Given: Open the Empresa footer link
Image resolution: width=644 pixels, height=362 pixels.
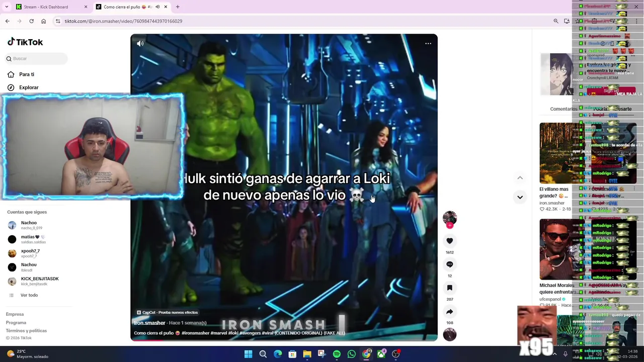Looking at the screenshot, I should point(15,314).
